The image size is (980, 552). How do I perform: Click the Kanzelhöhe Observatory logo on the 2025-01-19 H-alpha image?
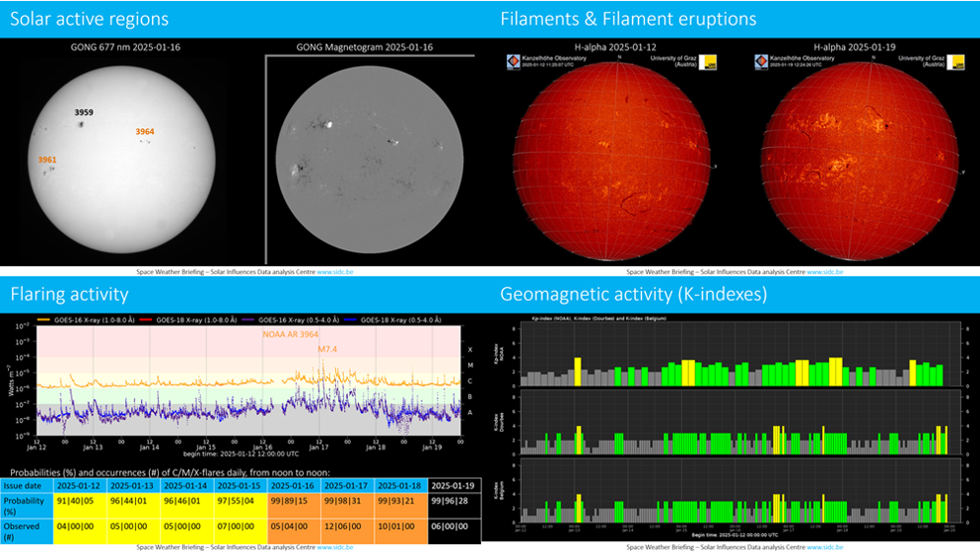pos(761,61)
